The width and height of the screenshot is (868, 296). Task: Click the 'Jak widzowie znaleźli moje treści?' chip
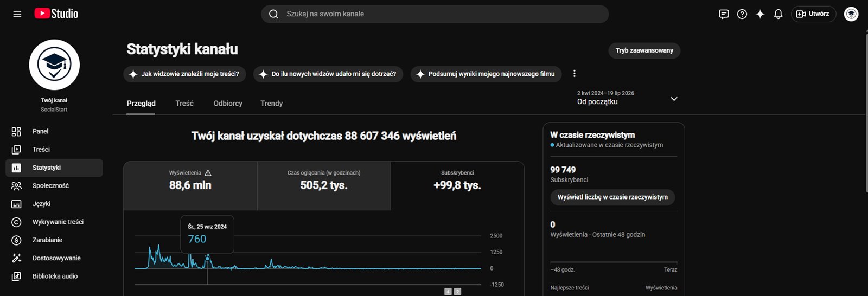click(x=184, y=74)
